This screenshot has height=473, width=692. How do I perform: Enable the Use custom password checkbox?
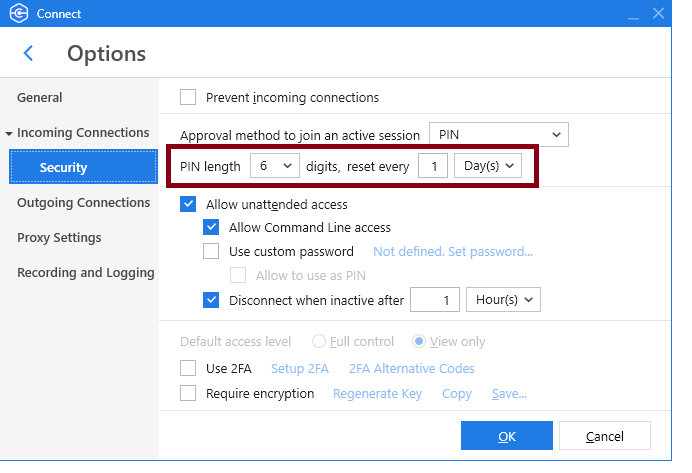pos(211,252)
